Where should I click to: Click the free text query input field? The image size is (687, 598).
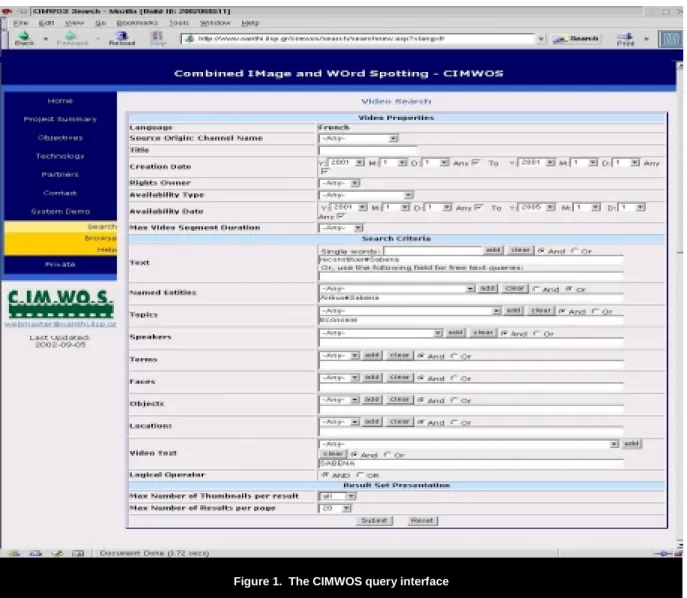pos(471,276)
